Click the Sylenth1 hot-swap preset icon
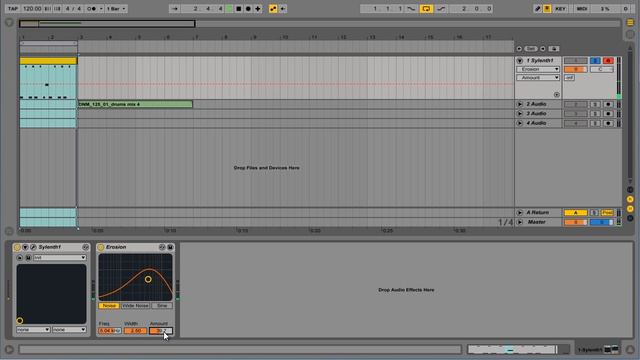Screen dimensions: 640x360 [x=85, y=247]
